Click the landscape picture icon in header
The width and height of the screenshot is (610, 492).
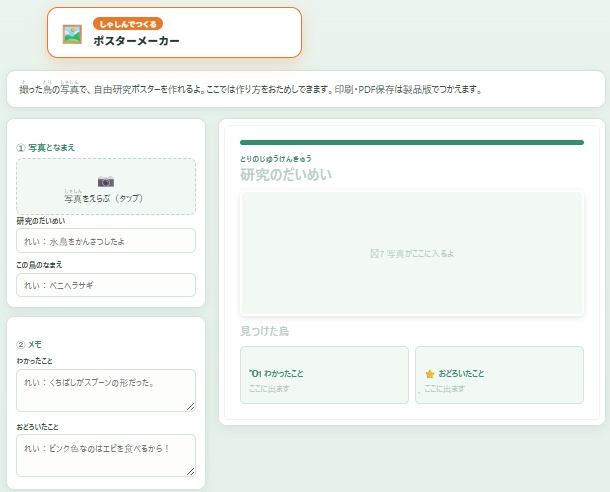(72, 34)
